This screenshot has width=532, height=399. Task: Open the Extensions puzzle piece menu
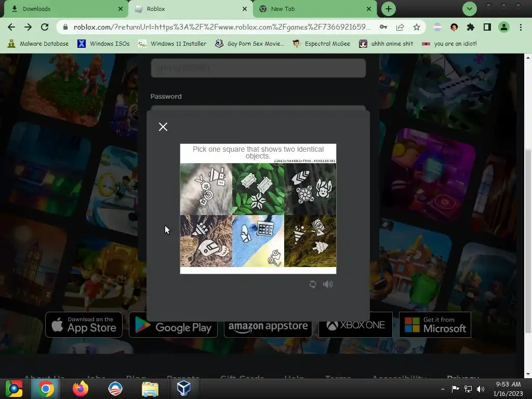[471, 27]
